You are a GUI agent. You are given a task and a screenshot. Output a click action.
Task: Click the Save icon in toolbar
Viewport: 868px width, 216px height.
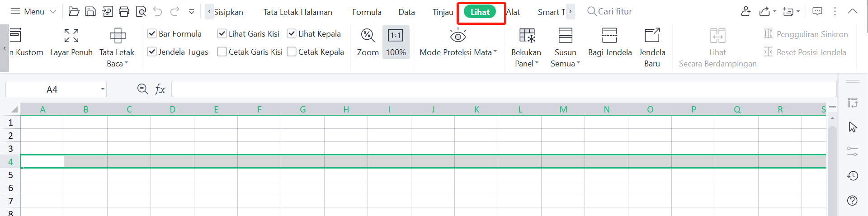[x=90, y=12]
